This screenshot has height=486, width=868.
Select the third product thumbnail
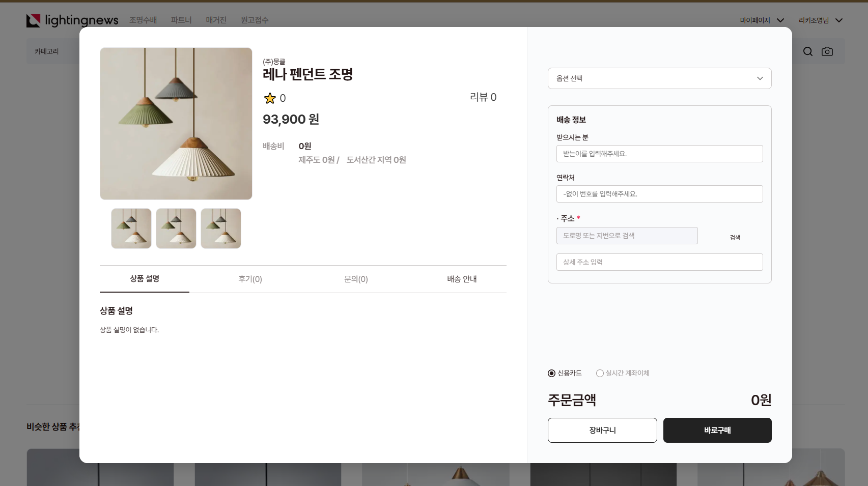[x=221, y=228]
